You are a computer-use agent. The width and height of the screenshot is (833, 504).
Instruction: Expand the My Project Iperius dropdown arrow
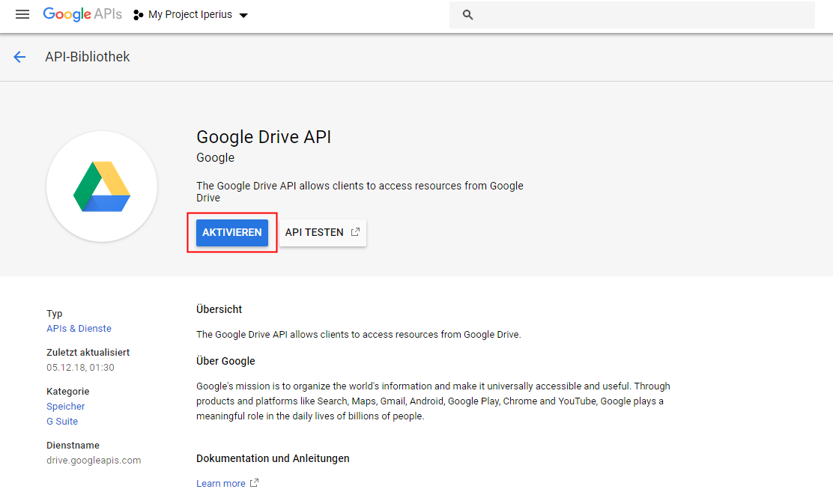(244, 16)
